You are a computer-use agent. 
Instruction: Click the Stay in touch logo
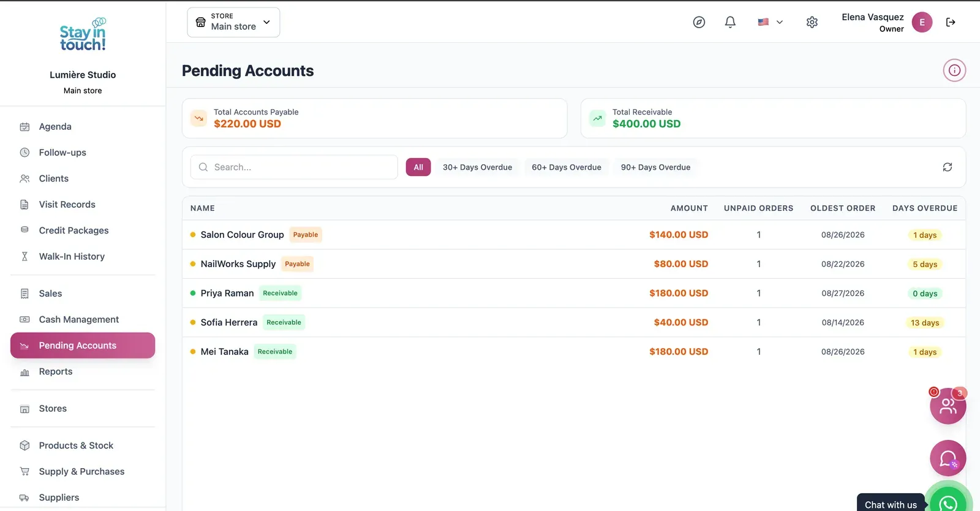point(83,35)
